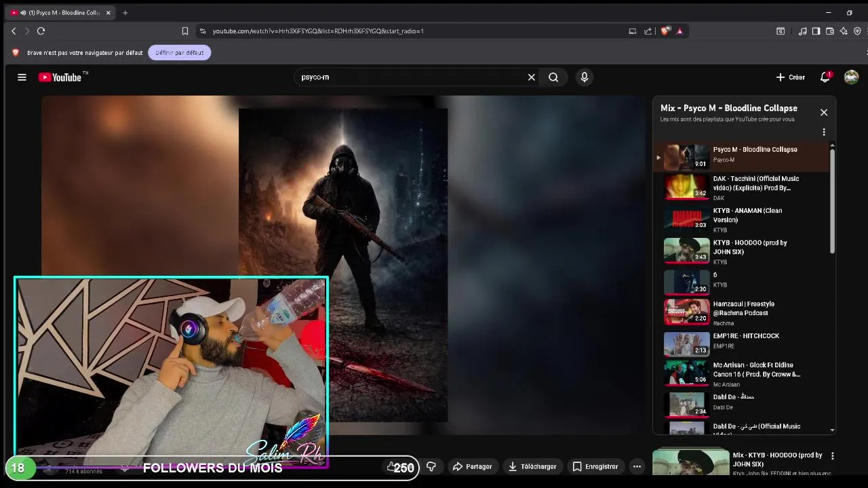This screenshot has width=868, height=488.
Task: Open Brave Rewards triangle icon
Action: click(679, 31)
